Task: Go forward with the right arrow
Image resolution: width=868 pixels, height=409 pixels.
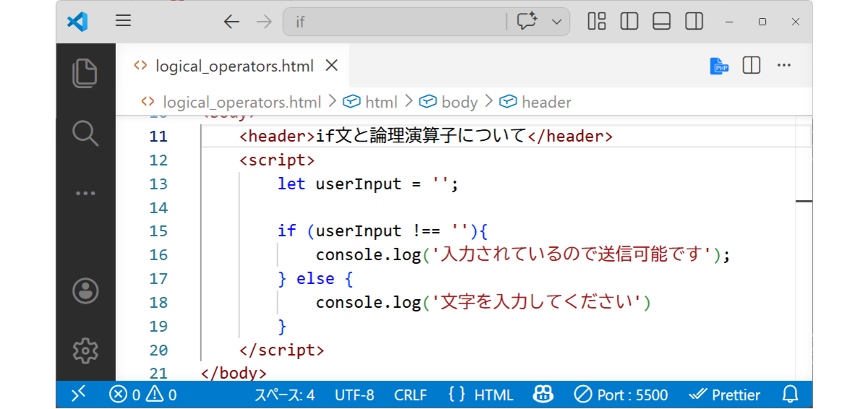Action: click(x=264, y=22)
